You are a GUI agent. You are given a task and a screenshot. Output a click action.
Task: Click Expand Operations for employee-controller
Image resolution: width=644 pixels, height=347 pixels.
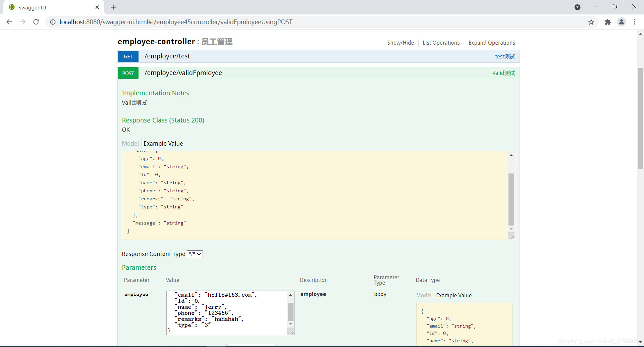click(x=492, y=43)
